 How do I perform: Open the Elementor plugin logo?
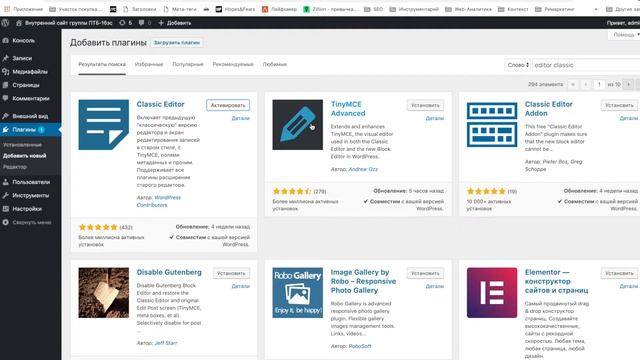(492, 293)
